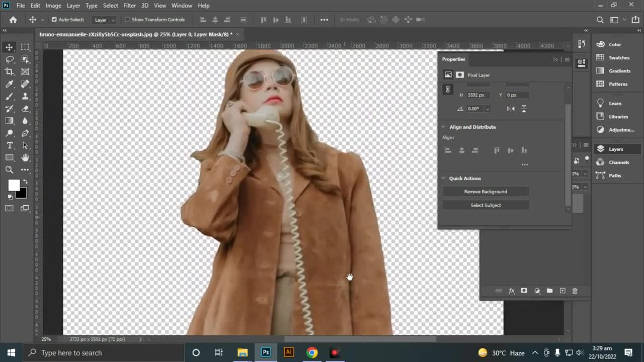This screenshot has height=362, width=644.
Task: Toggle the width-height link in Properties
Action: click(x=448, y=89)
